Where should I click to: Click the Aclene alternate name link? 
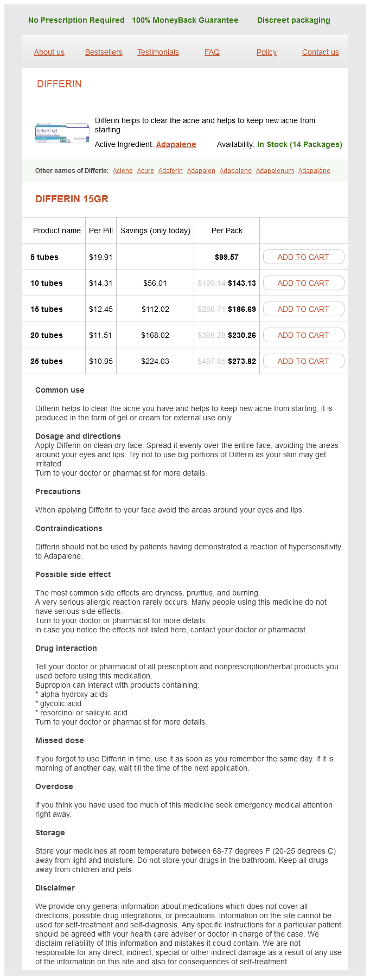point(123,171)
